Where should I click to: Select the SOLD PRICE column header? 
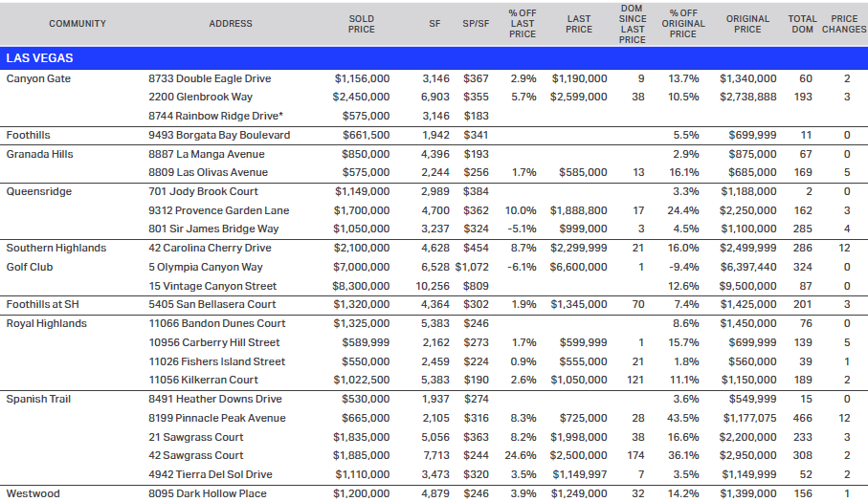362,24
